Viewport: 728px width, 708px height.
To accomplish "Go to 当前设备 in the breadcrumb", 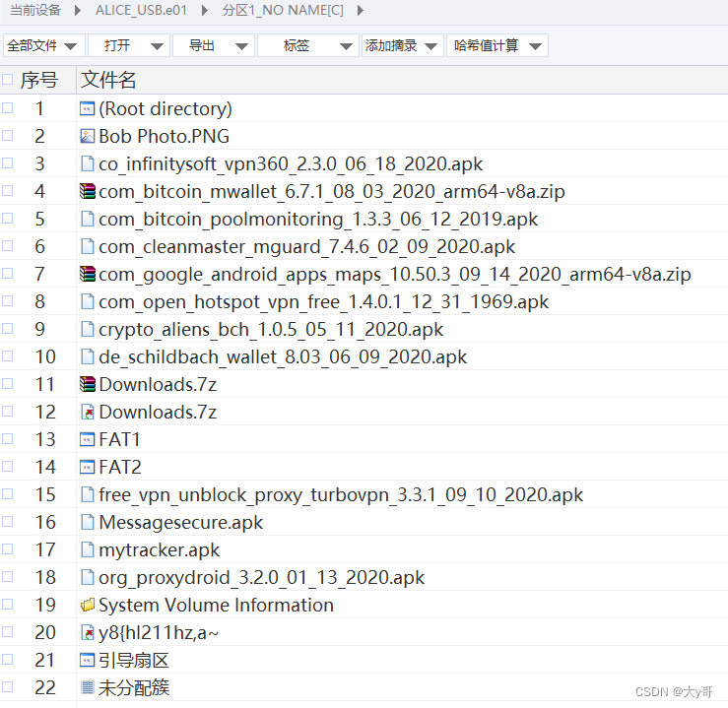I will coord(35,10).
